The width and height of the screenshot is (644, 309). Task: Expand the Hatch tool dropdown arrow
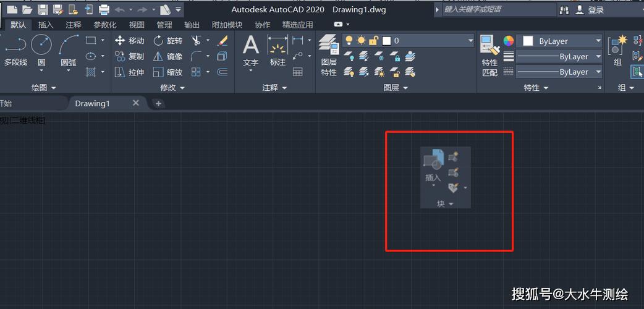pyautogui.click(x=103, y=72)
